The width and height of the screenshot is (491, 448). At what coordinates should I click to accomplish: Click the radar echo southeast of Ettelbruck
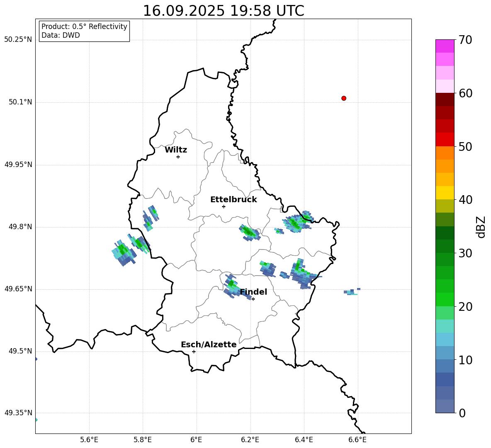click(250, 233)
